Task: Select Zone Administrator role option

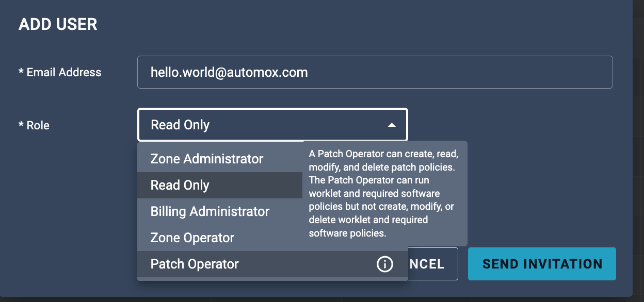Action: [x=220, y=159]
